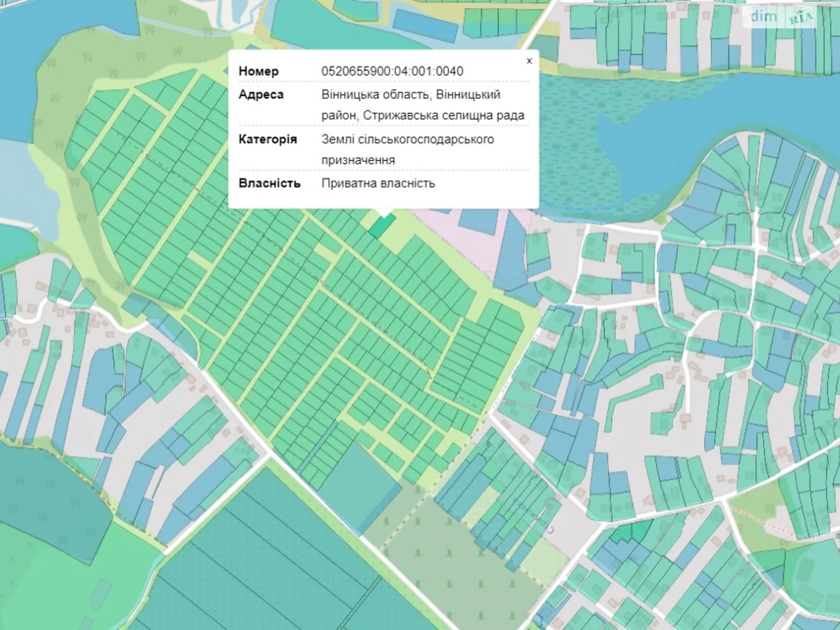The width and height of the screenshot is (840, 630).
Task: Click the blue parcel inside the pink zone
Action: coord(479,222)
